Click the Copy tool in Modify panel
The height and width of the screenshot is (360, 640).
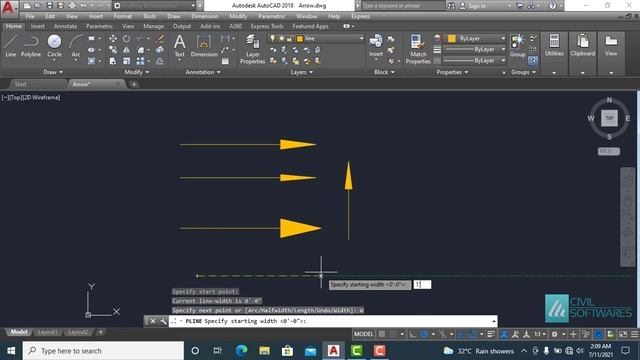point(113,50)
